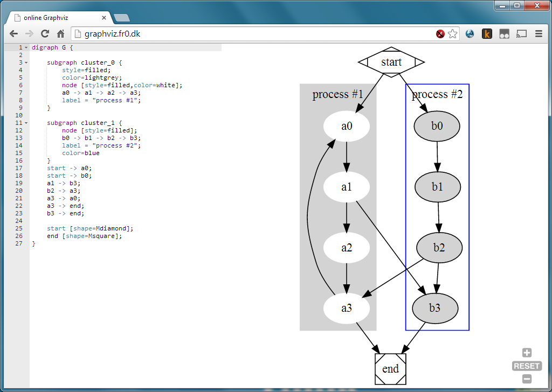Go back with the browser back arrow
The height and width of the screenshot is (392, 552).
(13, 34)
